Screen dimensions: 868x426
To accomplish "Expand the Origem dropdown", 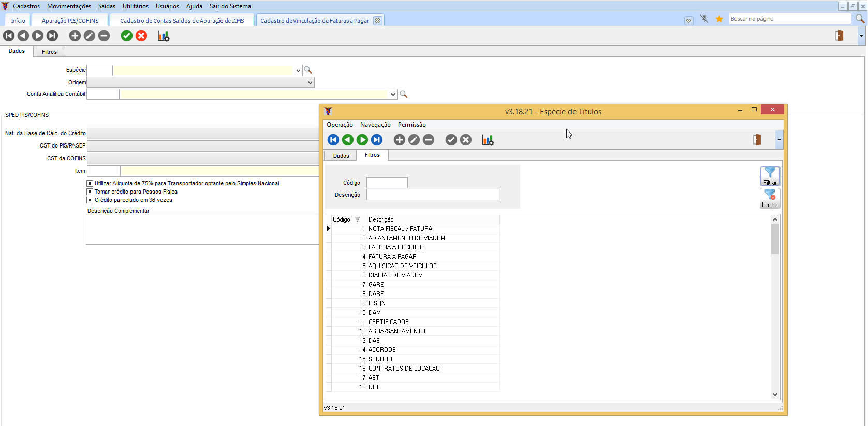I will point(310,82).
